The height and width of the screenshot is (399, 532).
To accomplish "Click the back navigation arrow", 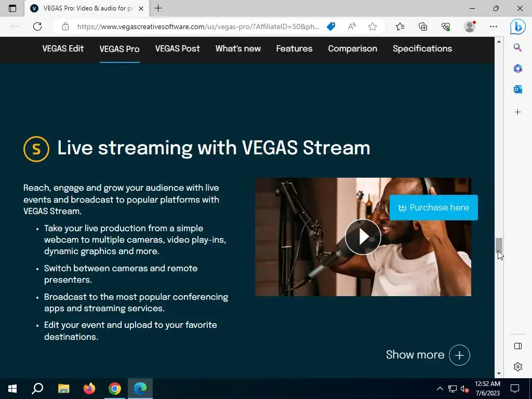I will [15, 26].
